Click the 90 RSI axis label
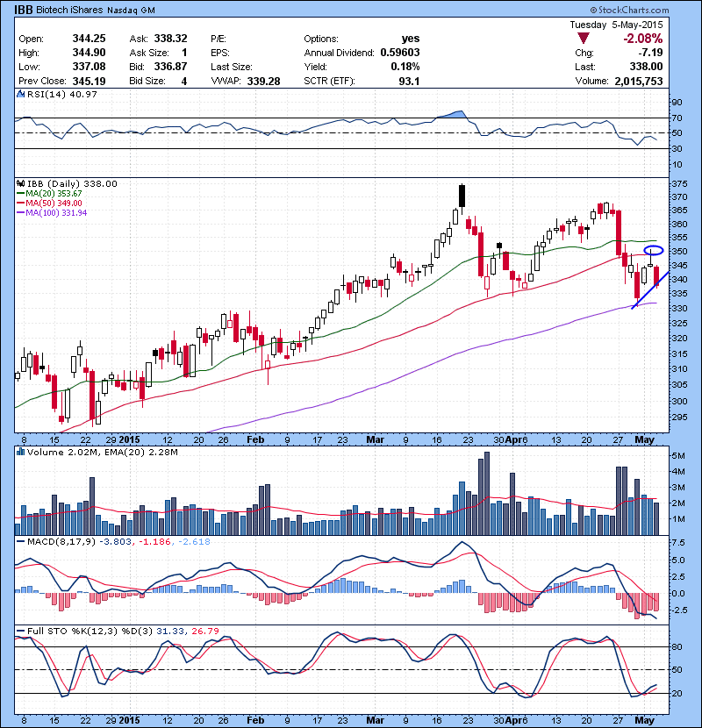The image size is (702, 728). 677,102
